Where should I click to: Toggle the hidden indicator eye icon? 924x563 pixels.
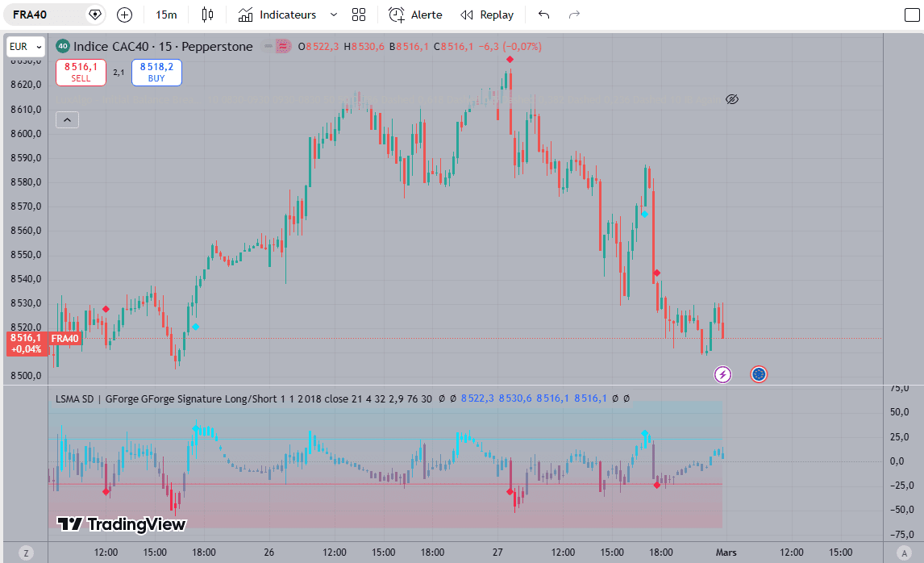coord(732,99)
